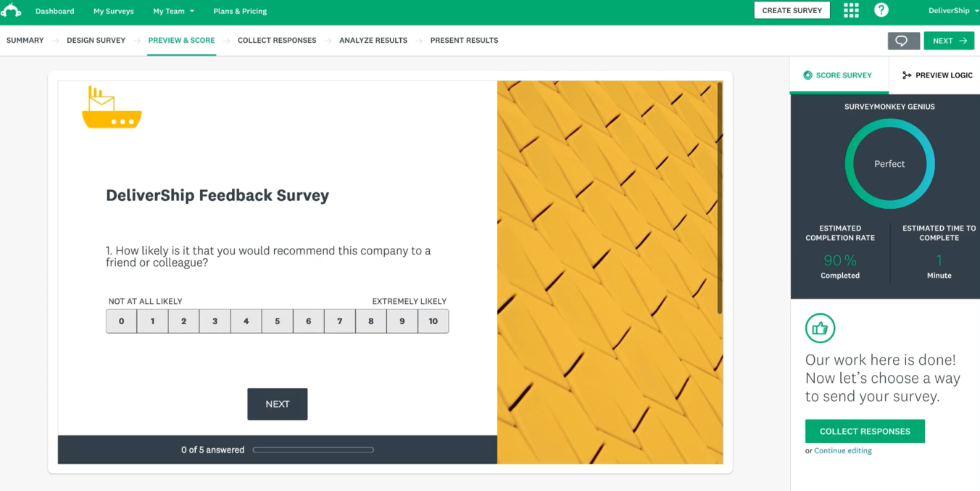Click the thumbs up icon
980x491 pixels.
(x=820, y=329)
